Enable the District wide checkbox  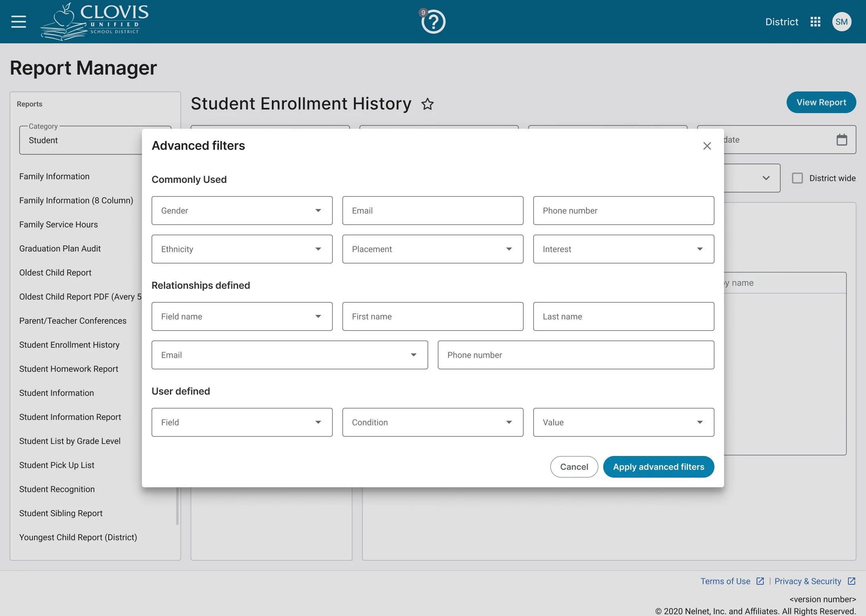point(797,178)
